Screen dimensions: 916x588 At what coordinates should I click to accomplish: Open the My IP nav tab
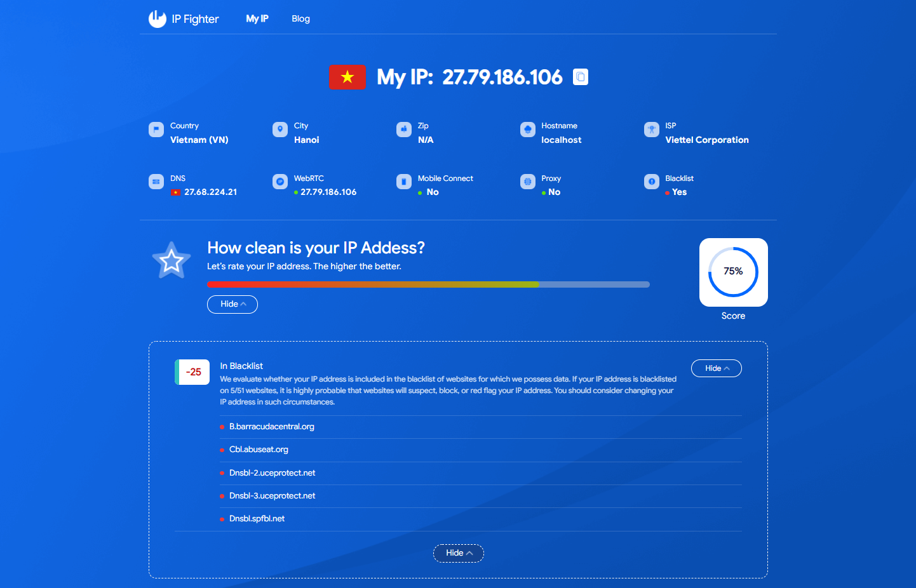pos(257,19)
